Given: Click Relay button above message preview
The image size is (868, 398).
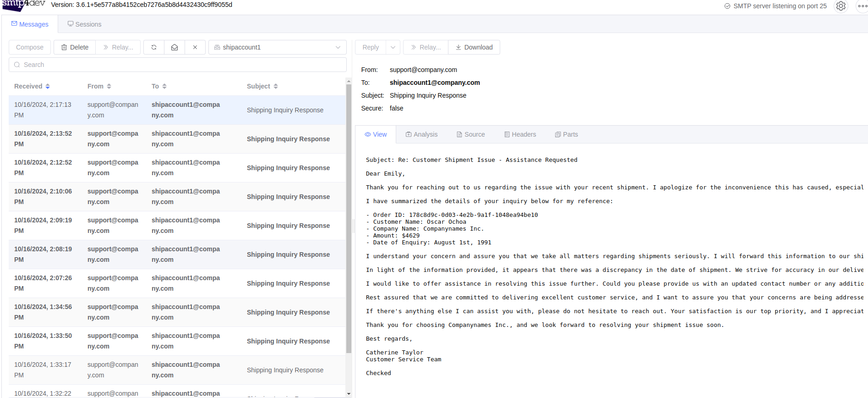Looking at the screenshot, I should pos(426,47).
